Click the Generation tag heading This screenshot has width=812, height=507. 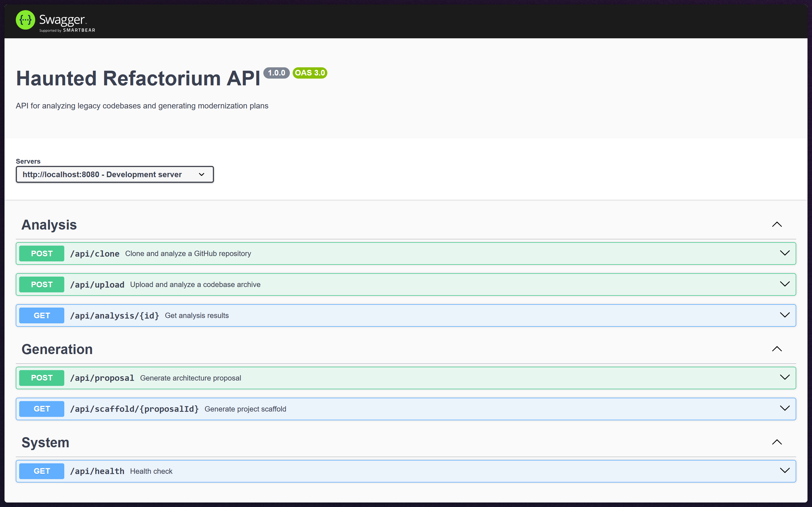[57, 349]
